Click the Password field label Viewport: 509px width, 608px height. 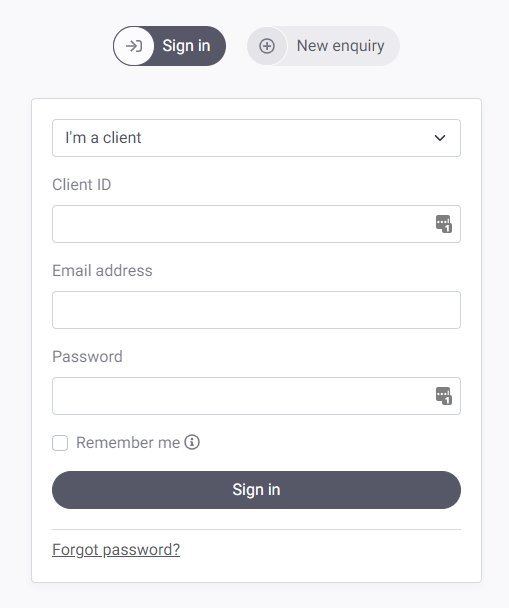[87, 357]
